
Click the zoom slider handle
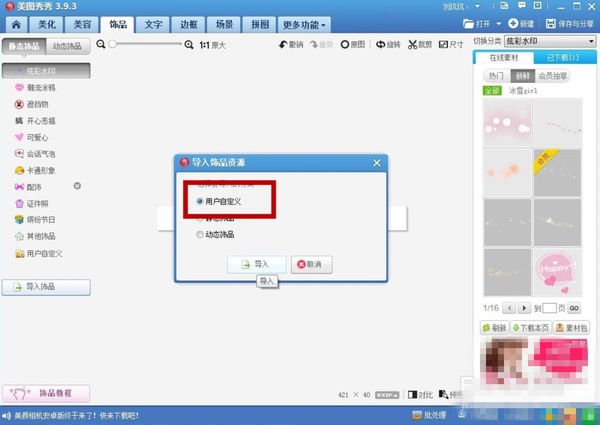112,44
